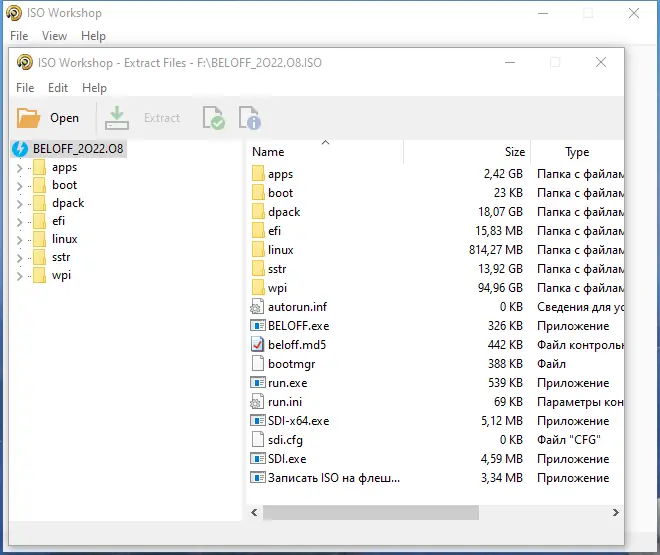Minimize the Extract Files window

[x=510, y=62]
